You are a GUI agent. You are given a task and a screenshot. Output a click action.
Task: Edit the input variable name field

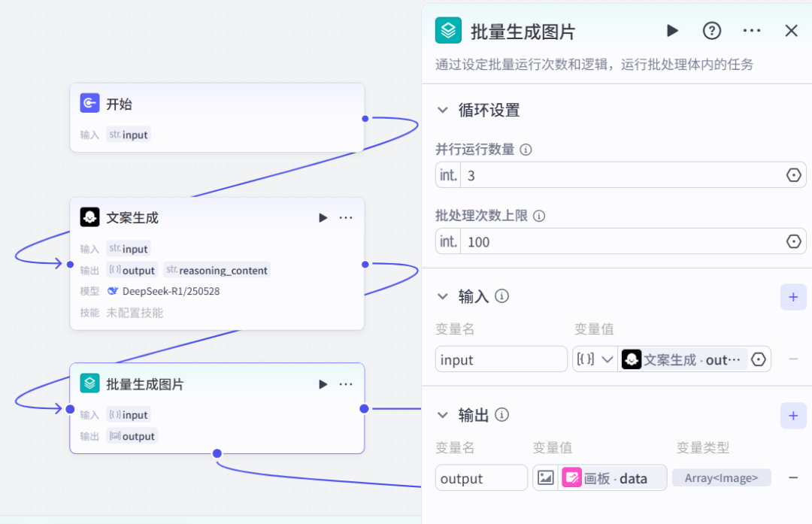(501, 359)
